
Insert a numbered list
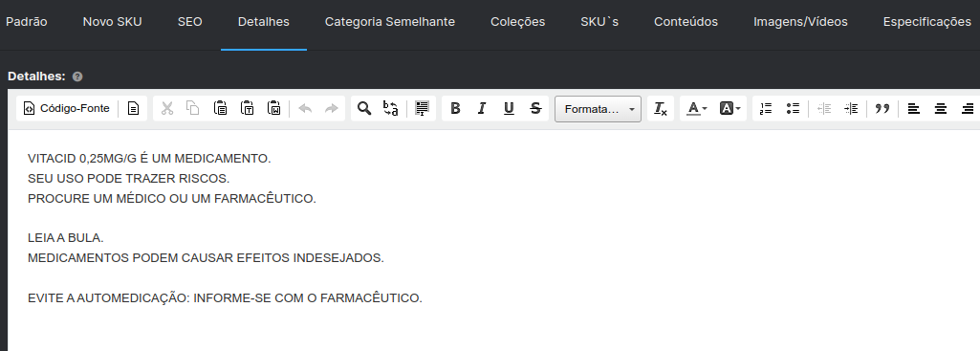[766, 108]
